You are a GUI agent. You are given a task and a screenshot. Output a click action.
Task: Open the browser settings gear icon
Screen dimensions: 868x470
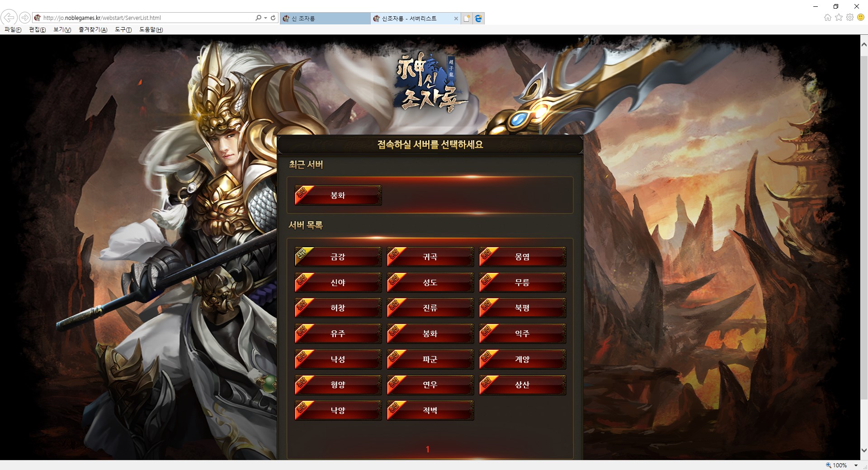pyautogui.click(x=850, y=17)
